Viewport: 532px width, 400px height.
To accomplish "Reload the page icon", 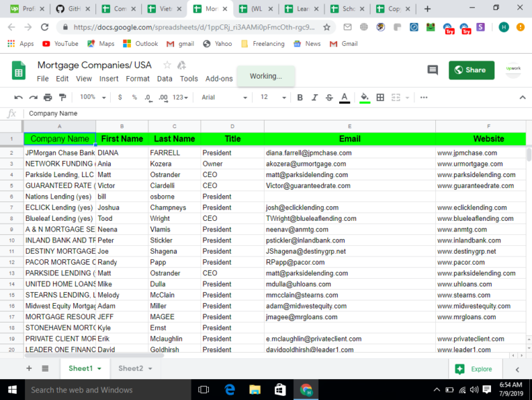I will coord(45,27).
